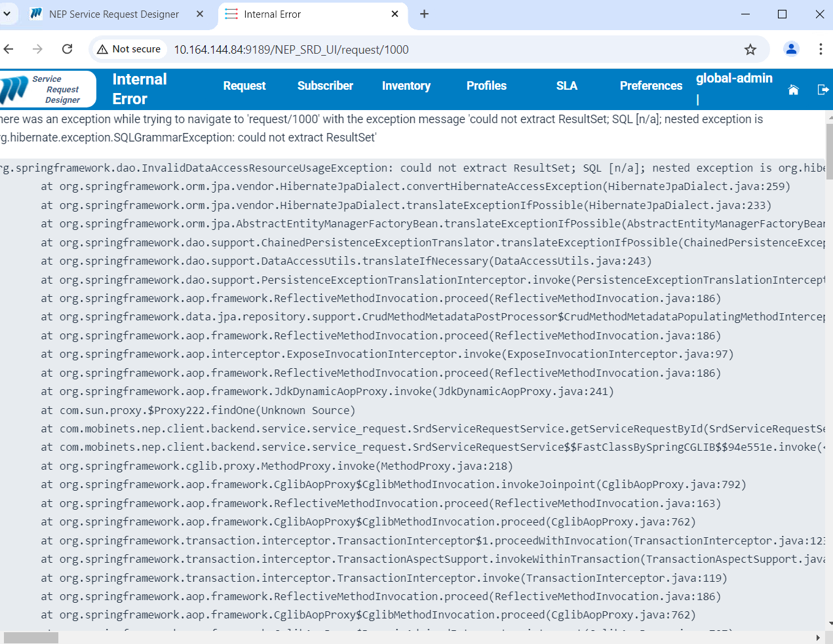Screen dimensions: 833x644
Task: Open Preferences in the navigation bar
Action: (x=651, y=86)
